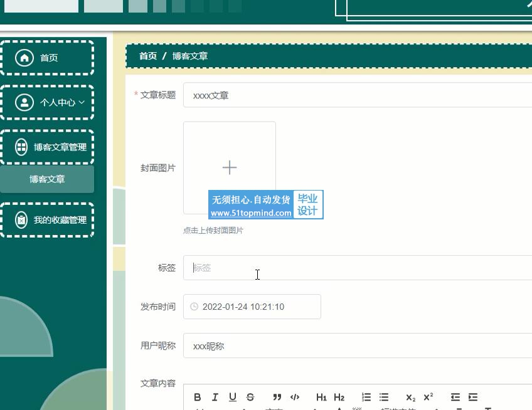Insert an ordered numbered list
This screenshot has height=410, width=532.
pos(366,397)
